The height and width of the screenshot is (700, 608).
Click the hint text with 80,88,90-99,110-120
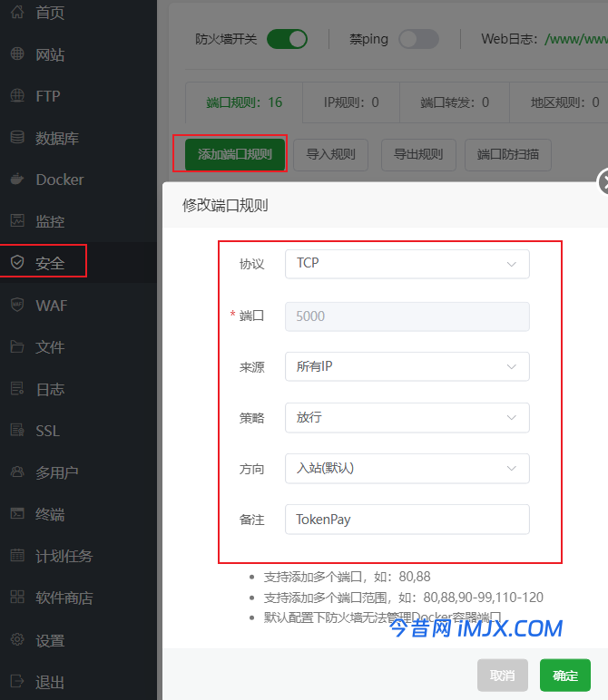click(404, 598)
